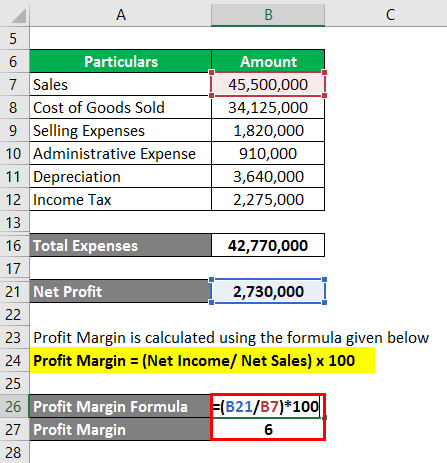Select row 16 header
The height and width of the screenshot is (463, 447).
tap(14, 245)
